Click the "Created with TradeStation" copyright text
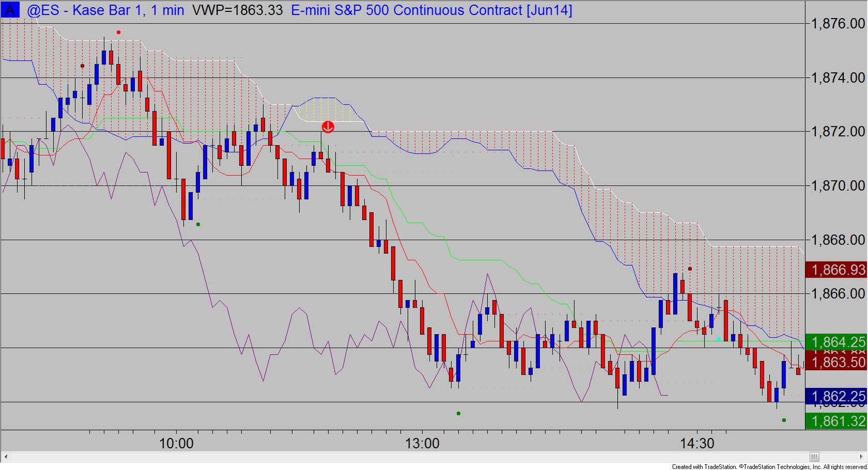The height and width of the screenshot is (470, 868). tap(769, 466)
